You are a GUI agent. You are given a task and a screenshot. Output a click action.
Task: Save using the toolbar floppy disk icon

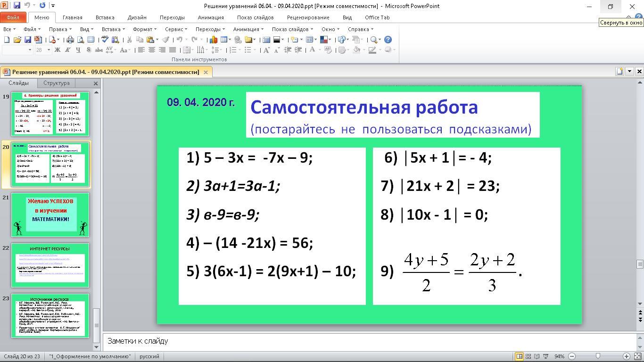pyautogui.click(x=27, y=40)
